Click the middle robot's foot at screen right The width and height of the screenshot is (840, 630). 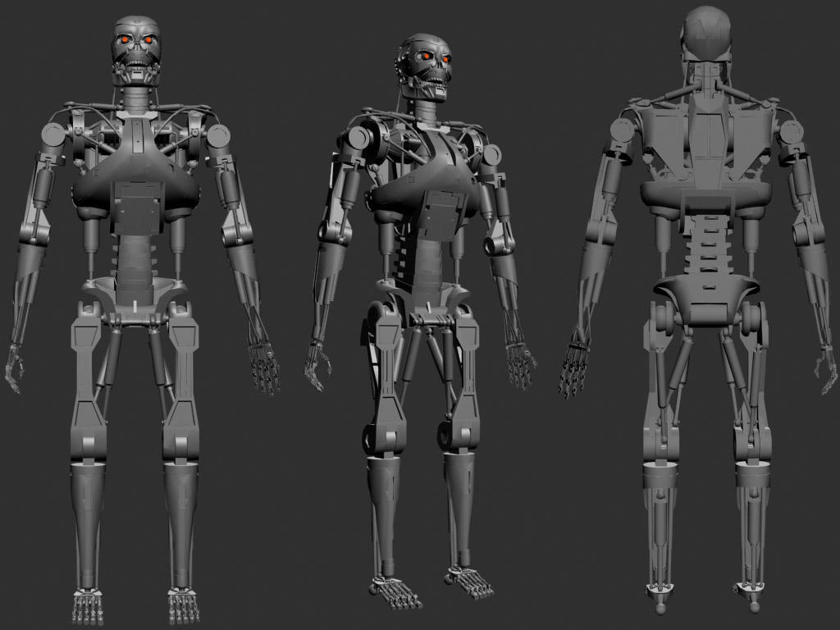click(470, 582)
